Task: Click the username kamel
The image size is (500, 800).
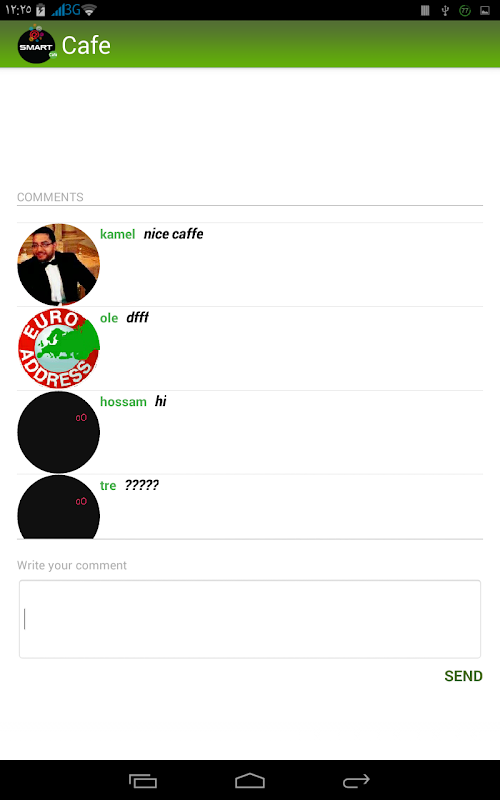Action: pos(117,234)
